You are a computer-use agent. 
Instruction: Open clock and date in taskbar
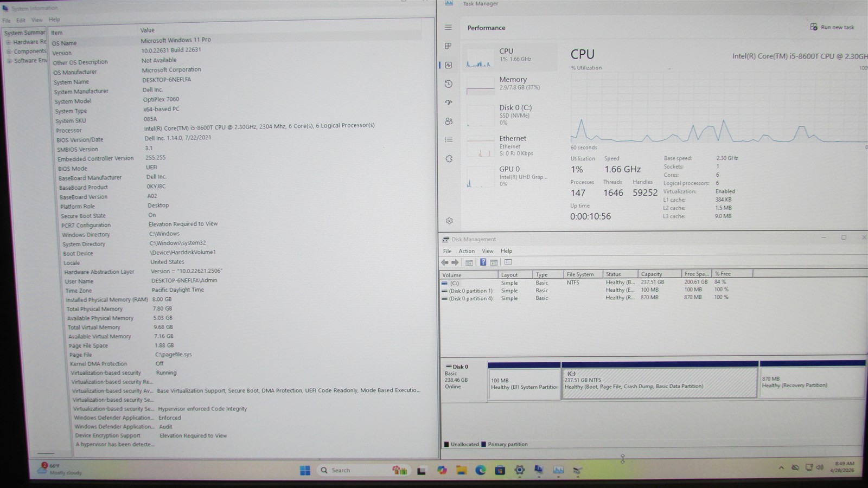(842, 467)
